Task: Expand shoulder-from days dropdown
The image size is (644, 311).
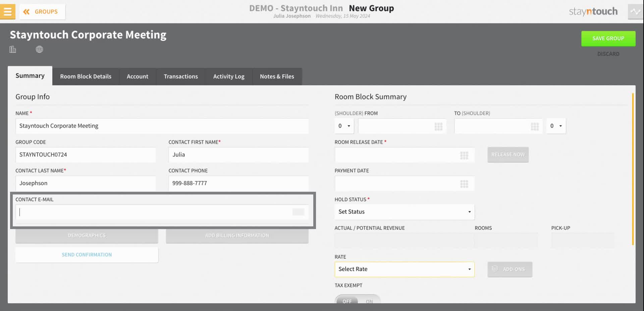Action: (344, 126)
